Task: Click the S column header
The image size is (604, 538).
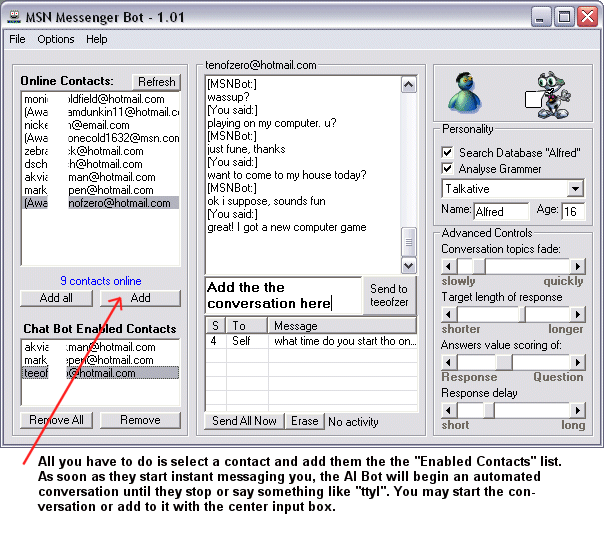Action: (216, 326)
